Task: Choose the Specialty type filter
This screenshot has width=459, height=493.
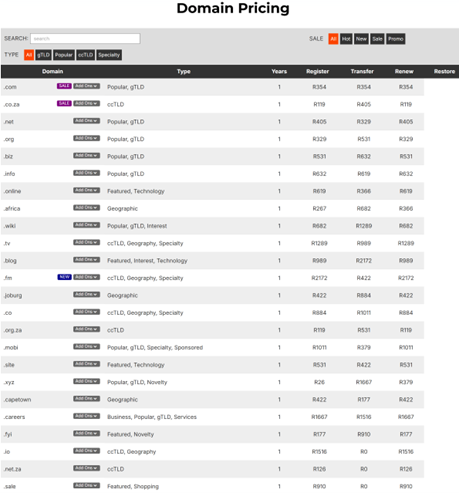Action: click(109, 55)
